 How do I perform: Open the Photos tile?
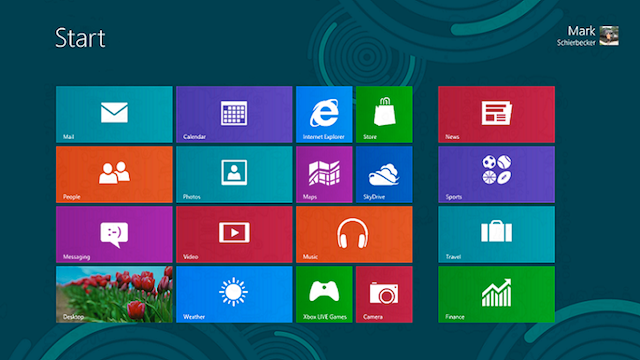coord(234,174)
